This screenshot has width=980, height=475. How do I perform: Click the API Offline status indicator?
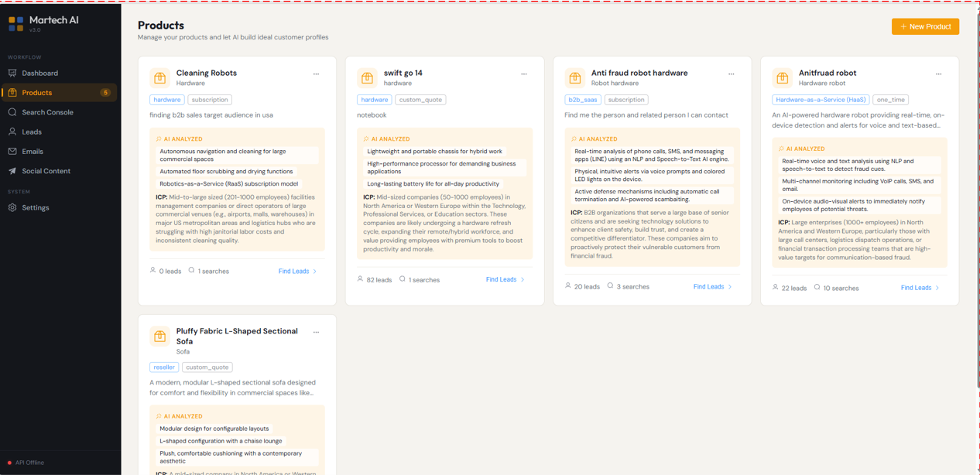[26, 463]
